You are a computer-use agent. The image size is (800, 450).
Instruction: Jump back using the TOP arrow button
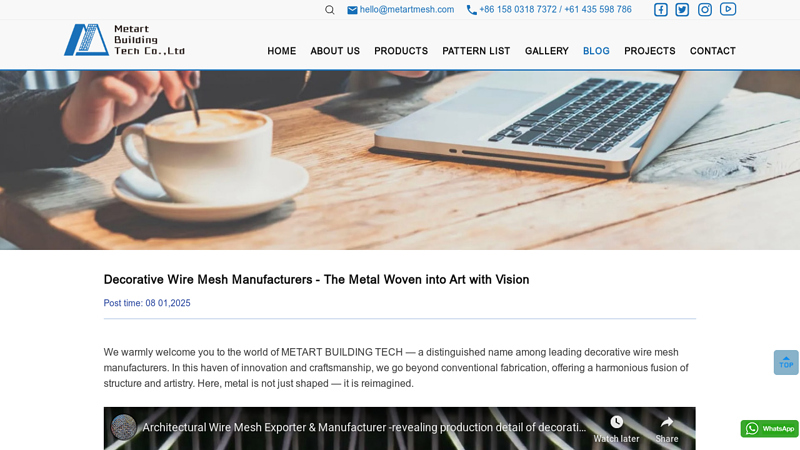pos(786,362)
